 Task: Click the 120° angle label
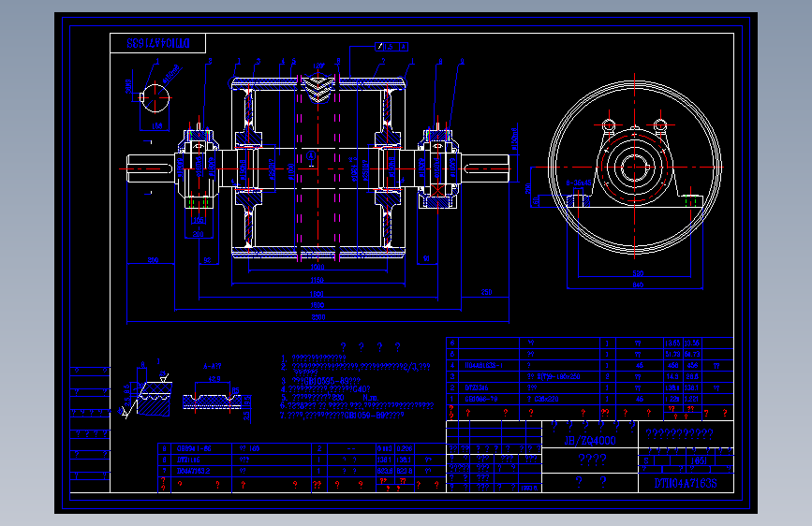pos(318,66)
